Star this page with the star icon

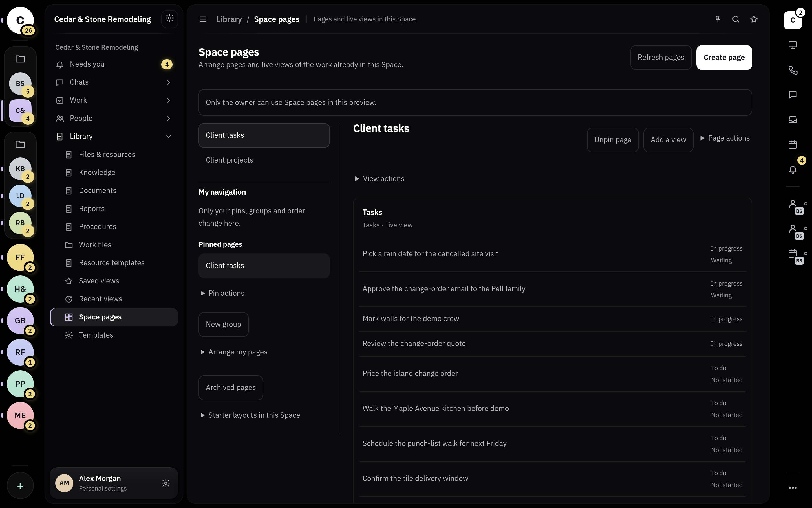[x=754, y=19]
